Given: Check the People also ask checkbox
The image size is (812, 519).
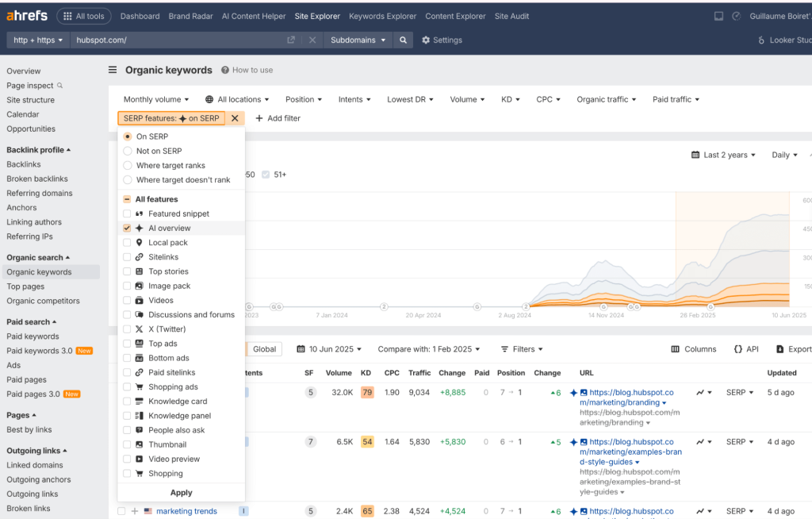Looking at the screenshot, I should [127, 430].
